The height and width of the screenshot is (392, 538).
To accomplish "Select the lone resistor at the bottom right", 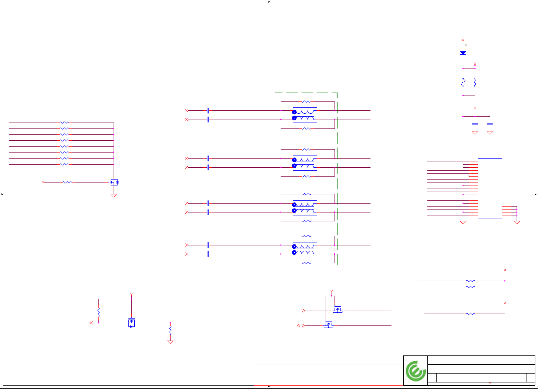I will 471,314.
